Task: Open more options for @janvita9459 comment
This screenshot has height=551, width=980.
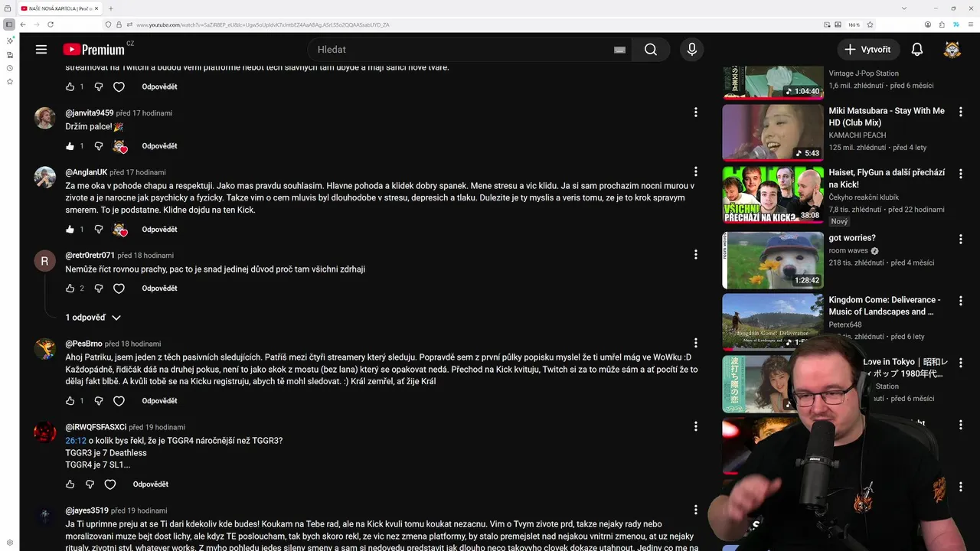Action: [x=696, y=112]
